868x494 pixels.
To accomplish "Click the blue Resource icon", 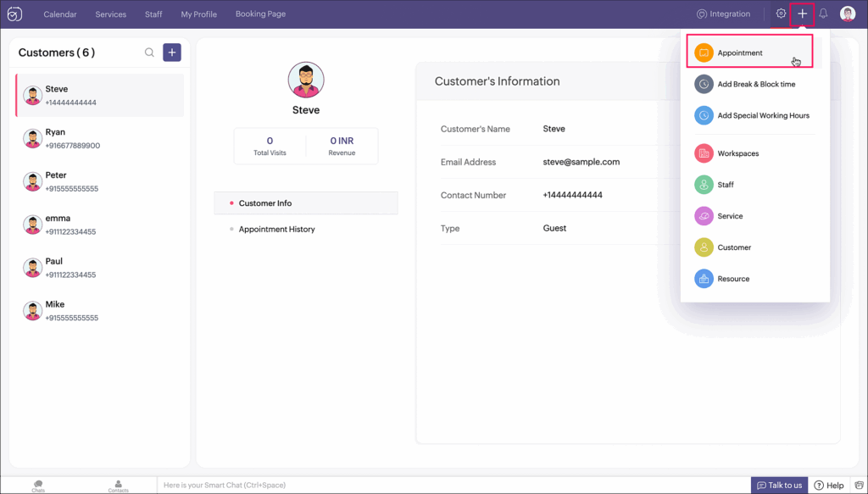I will coord(704,279).
